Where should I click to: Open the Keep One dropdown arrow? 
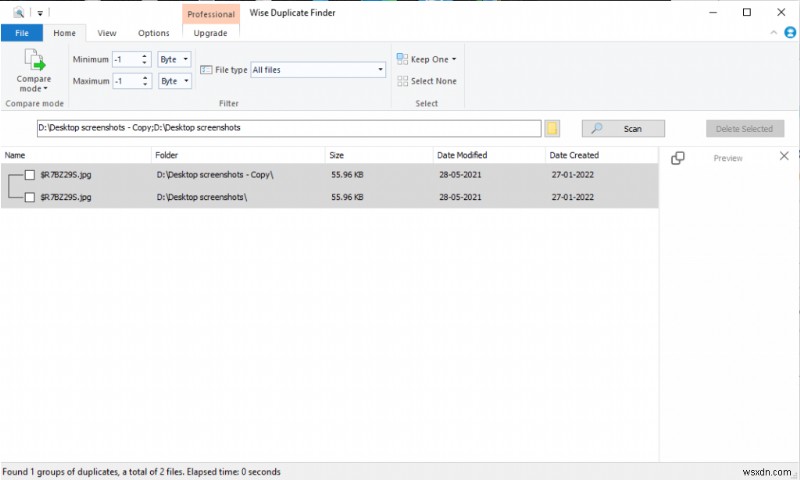454,59
